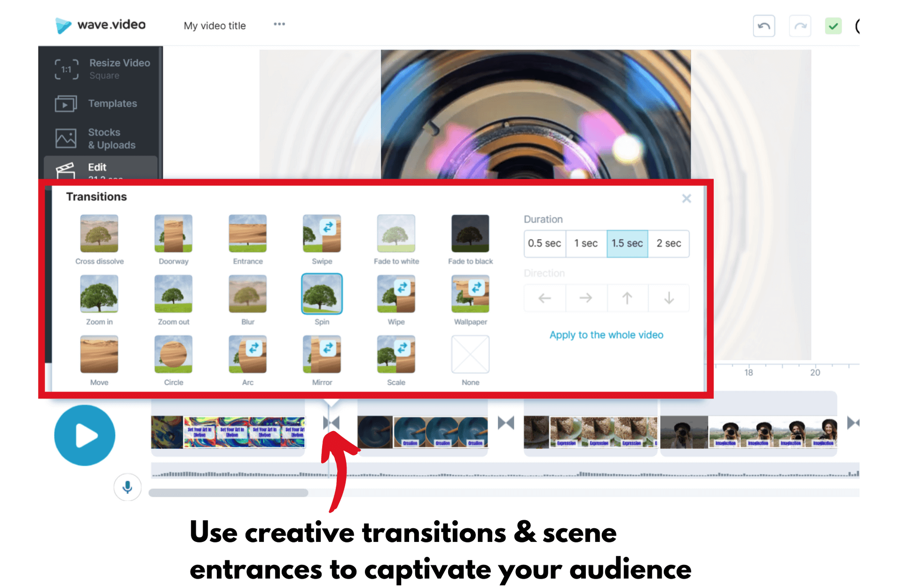Set transition duration to 2 sec

pos(668,243)
